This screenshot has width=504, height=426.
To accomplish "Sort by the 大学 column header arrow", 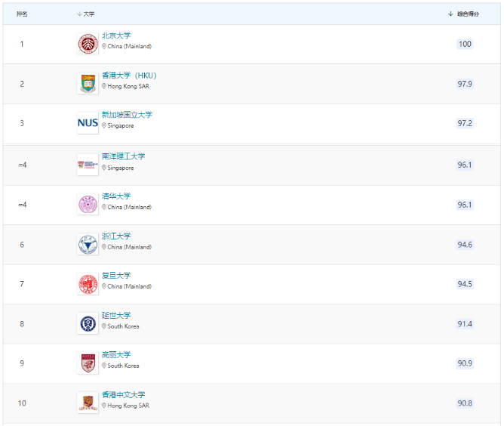I will click(x=79, y=14).
